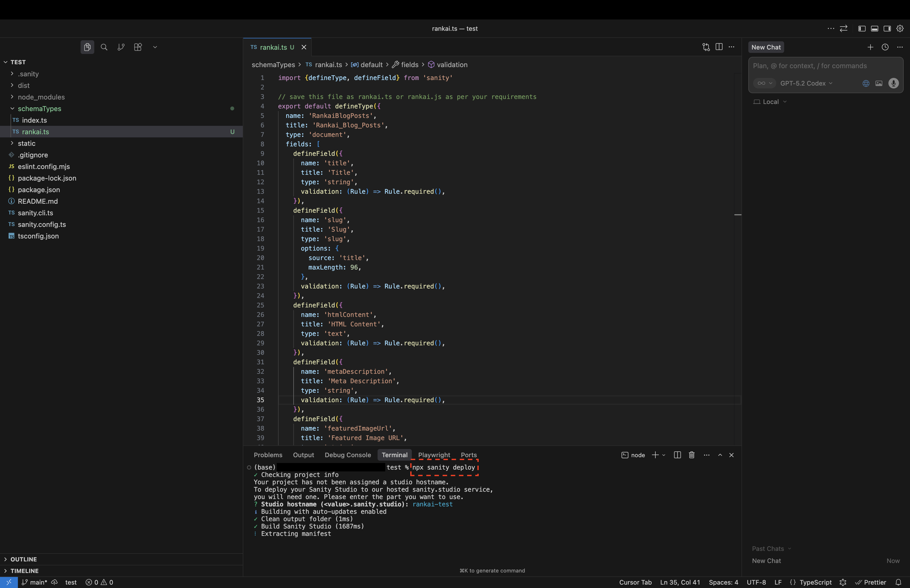Viewport: 910px width, 588px height.
Task: Select the sanity.config.ts file
Action: (x=42, y=225)
